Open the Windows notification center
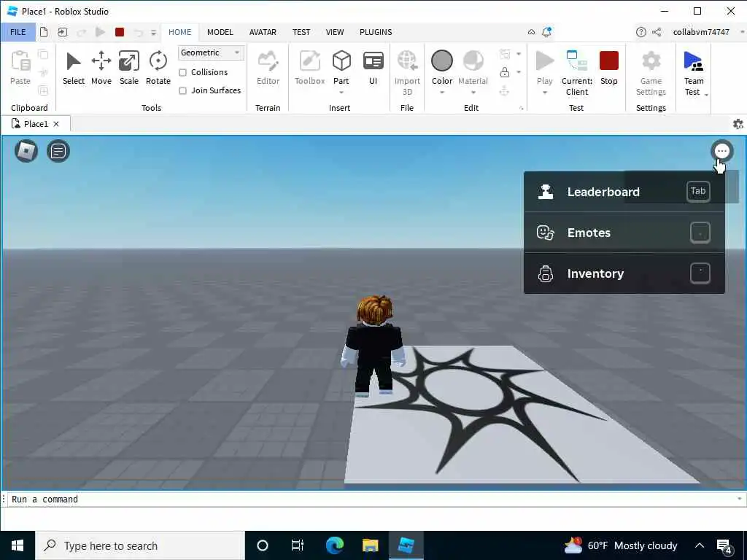Screen dimensions: 747x560 click(724, 546)
